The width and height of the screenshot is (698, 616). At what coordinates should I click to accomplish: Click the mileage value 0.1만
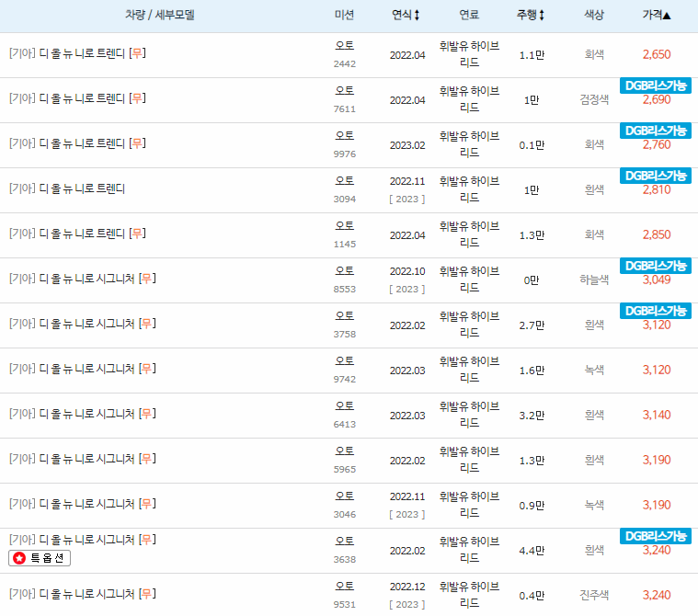[532, 145]
